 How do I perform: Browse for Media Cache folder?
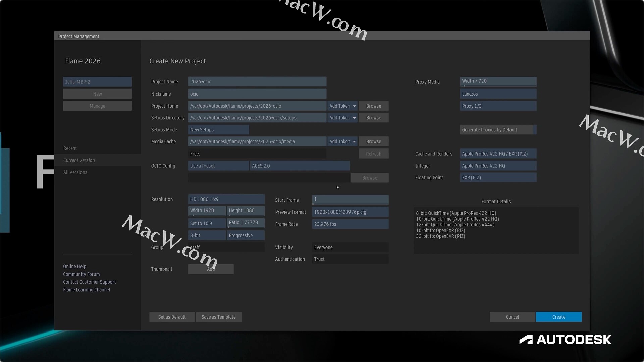[x=373, y=141]
